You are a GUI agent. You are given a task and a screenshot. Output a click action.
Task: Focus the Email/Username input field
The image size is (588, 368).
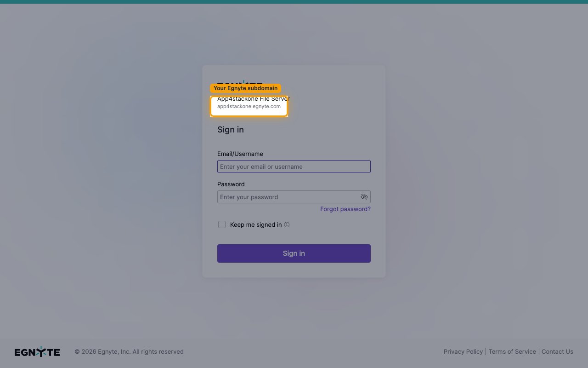coord(294,167)
